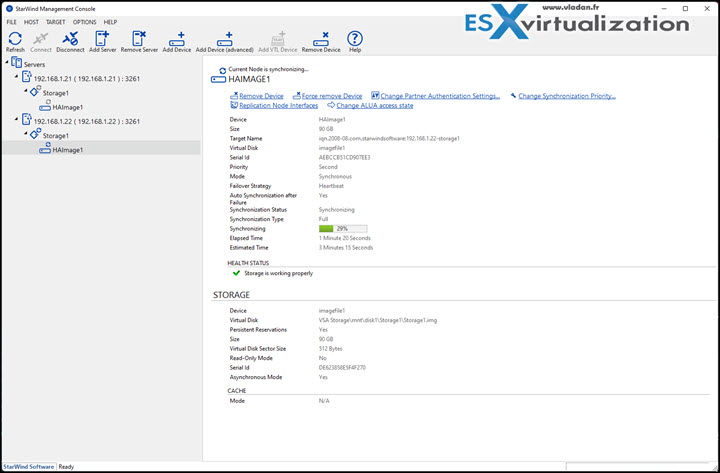Click the Disconnect toolbar icon
This screenshot has width=720, height=473.
(x=70, y=39)
